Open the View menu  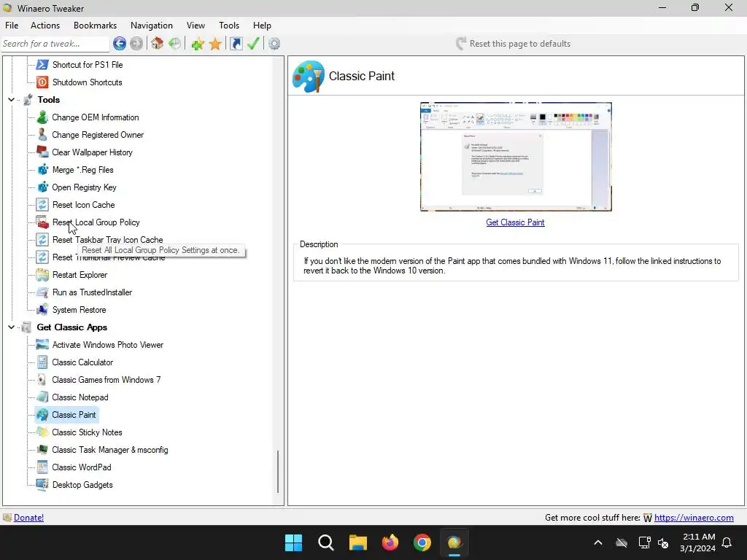(x=196, y=26)
